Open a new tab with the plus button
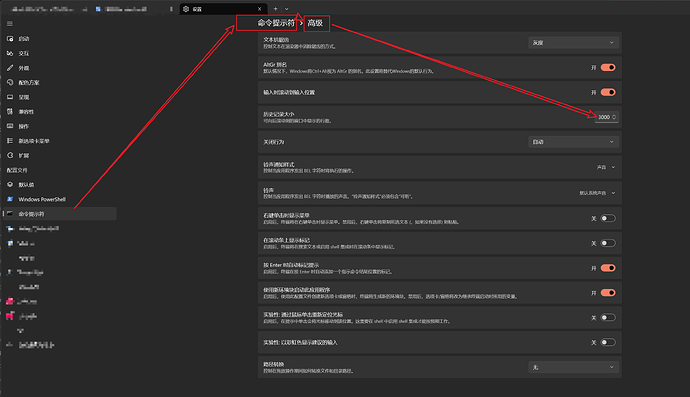Image resolution: width=690 pixels, height=397 pixels. [x=275, y=9]
